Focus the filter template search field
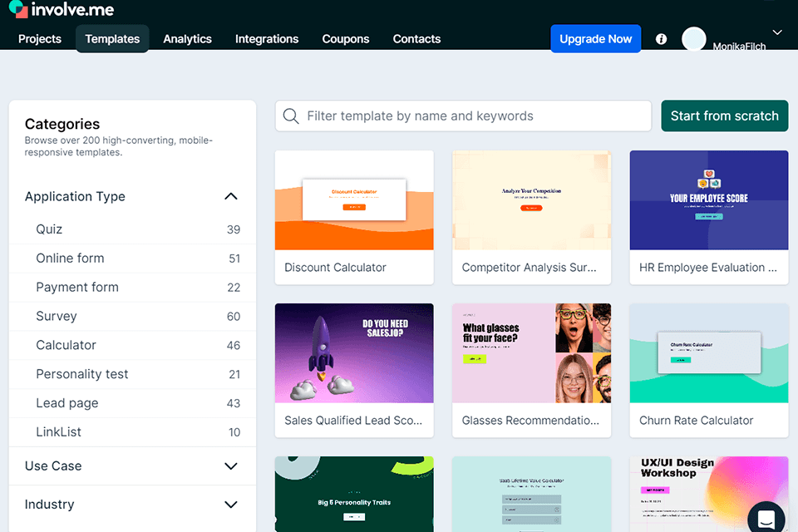 click(463, 116)
